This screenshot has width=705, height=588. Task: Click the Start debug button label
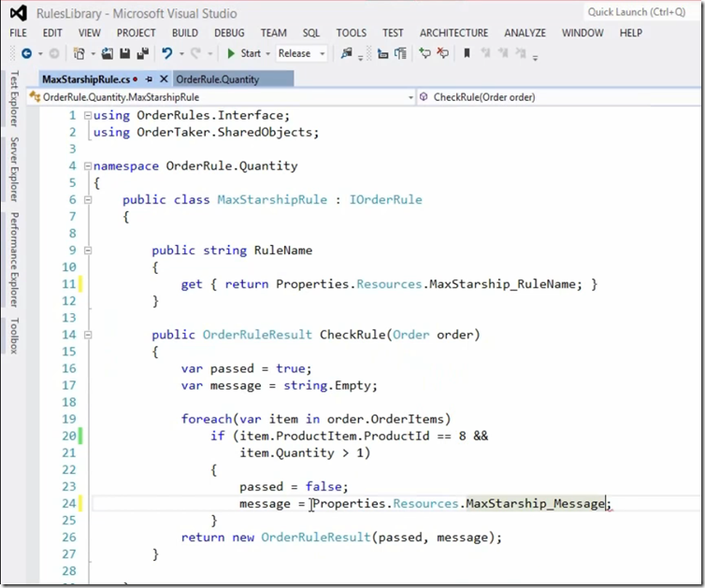[x=251, y=53]
